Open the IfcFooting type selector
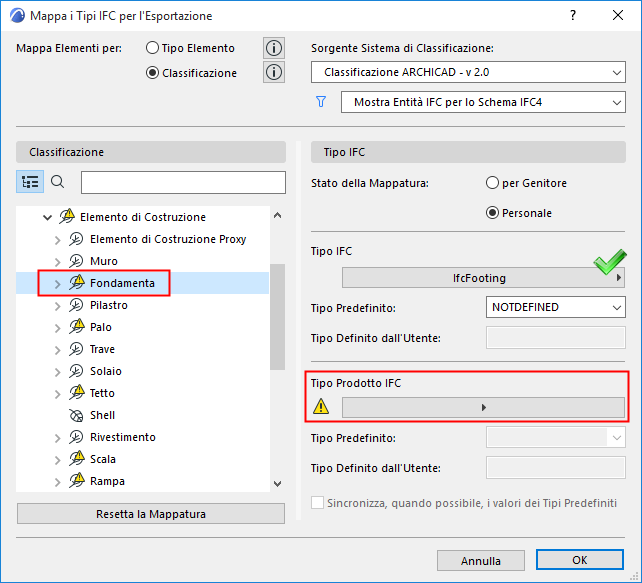The height and width of the screenshot is (583, 642). [x=484, y=278]
